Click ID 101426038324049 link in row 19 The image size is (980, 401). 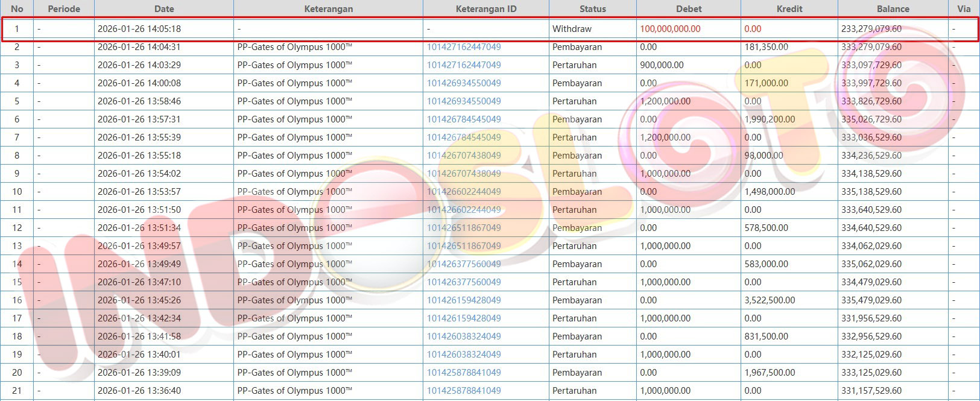pyautogui.click(x=464, y=355)
